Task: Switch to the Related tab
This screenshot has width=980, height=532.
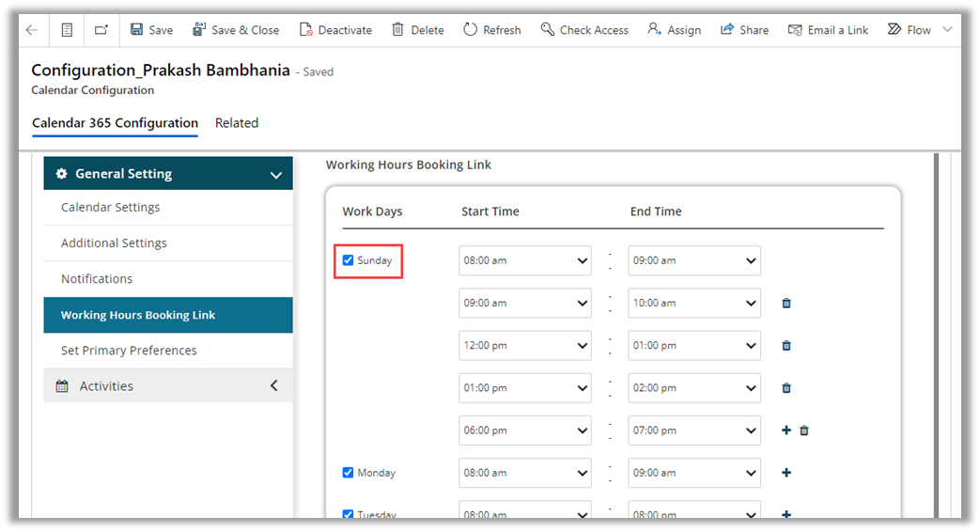Action: [237, 123]
